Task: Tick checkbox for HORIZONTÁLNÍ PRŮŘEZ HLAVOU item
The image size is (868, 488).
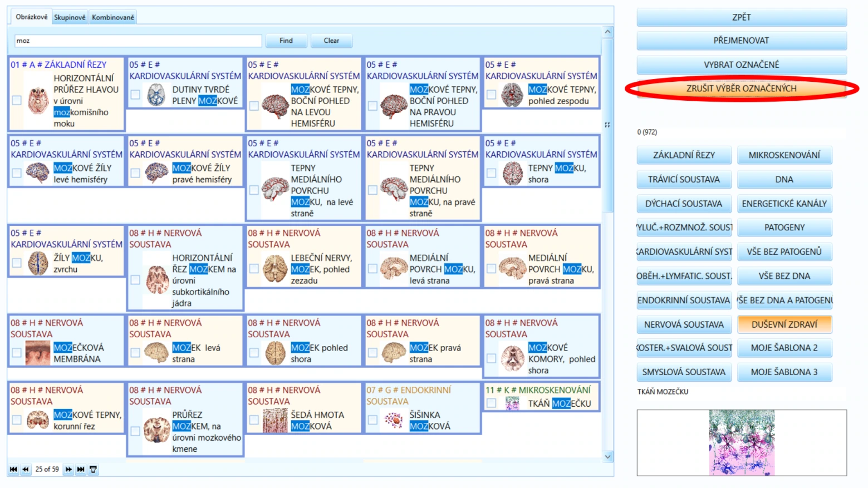Action: 17,101
